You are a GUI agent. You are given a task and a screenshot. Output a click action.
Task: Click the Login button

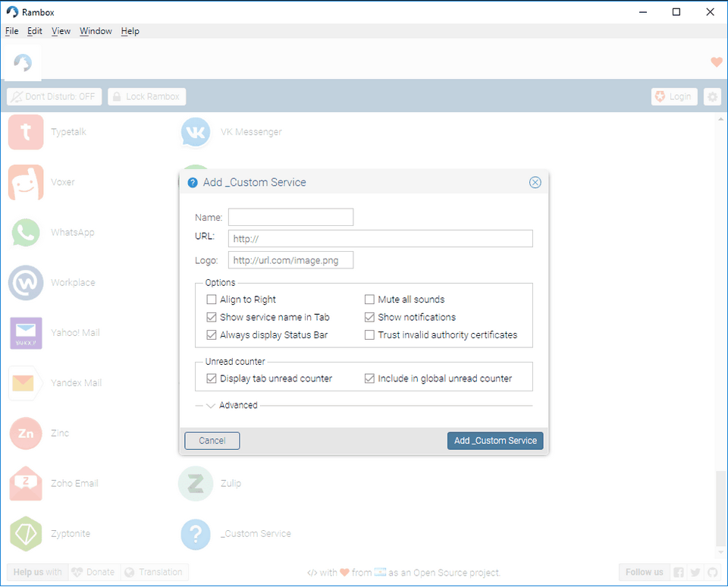[x=674, y=96]
